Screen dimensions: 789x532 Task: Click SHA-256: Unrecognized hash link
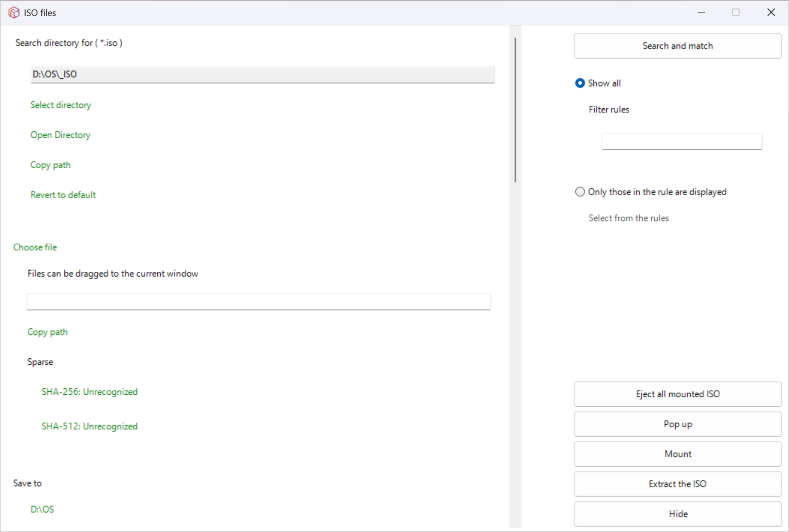click(x=89, y=392)
